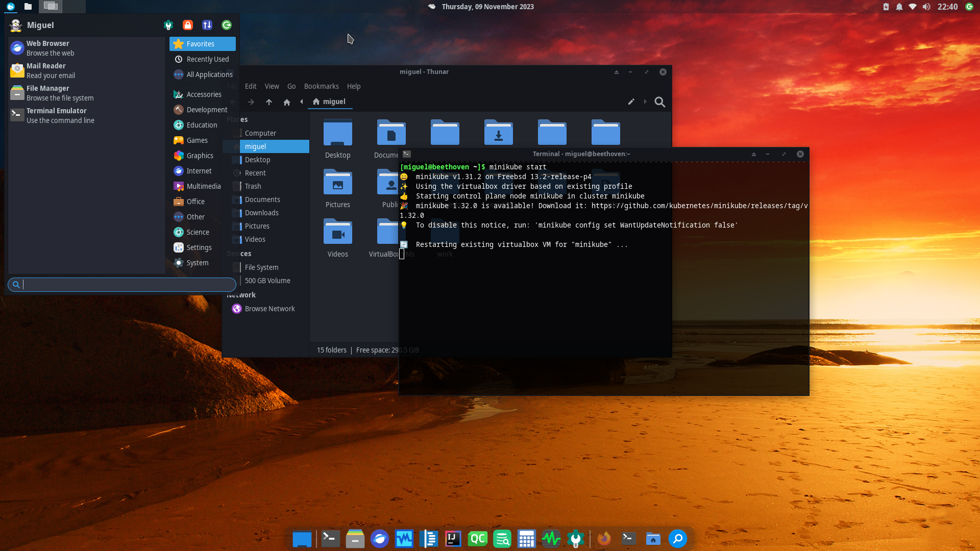Open Thunar's Help menu
The image size is (980, 551).
coord(354,86)
